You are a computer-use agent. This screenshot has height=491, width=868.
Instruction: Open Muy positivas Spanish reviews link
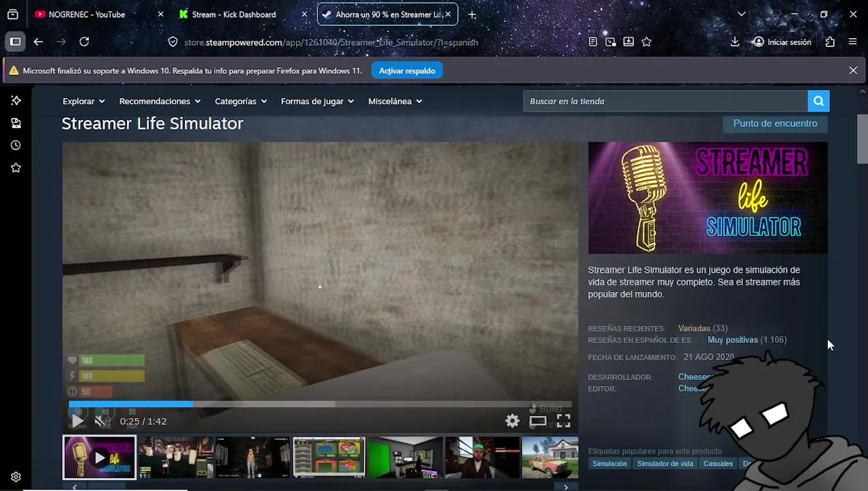(x=733, y=340)
